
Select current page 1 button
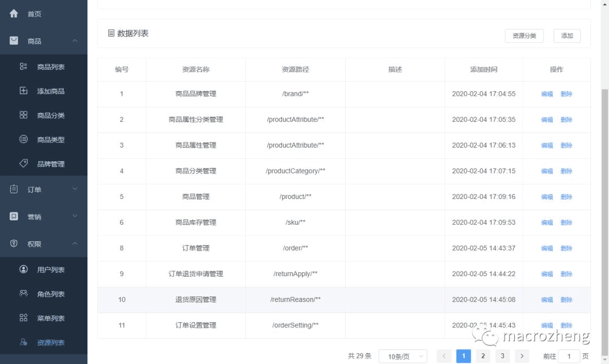click(464, 356)
